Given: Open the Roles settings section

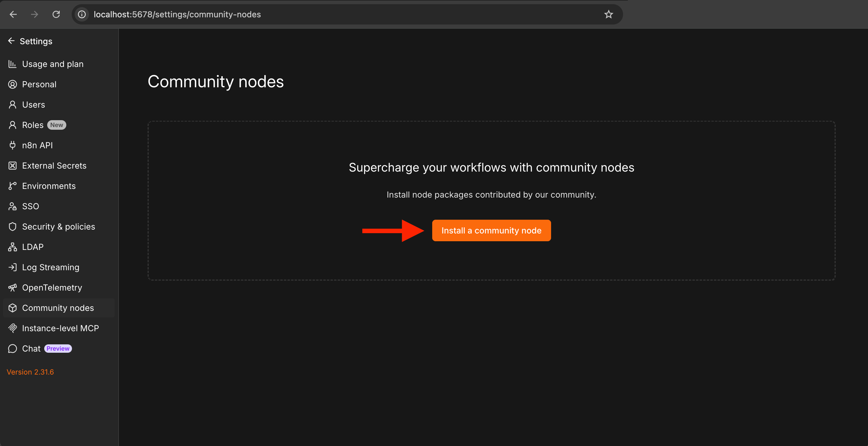Looking at the screenshot, I should 59,125.
